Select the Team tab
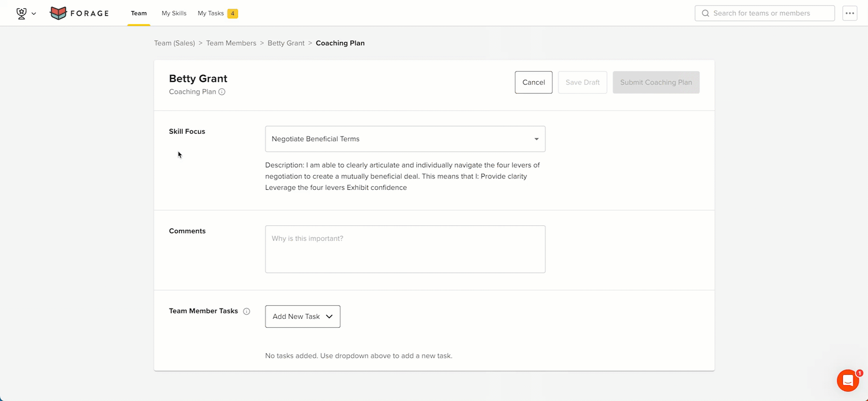Screen dimensions: 868x401 point(139,13)
